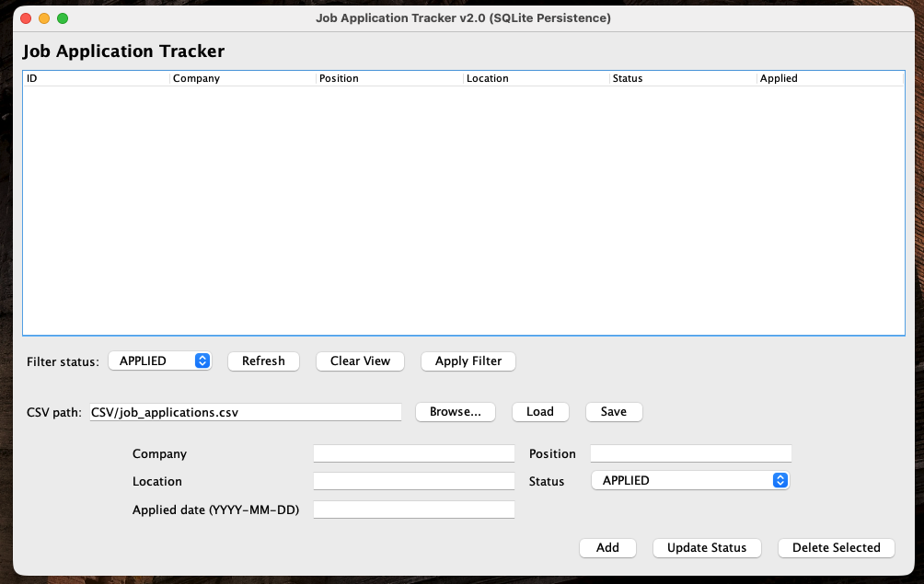This screenshot has width=924, height=584.
Task: Load applications from the CSV file
Action: (x=540, y=411)
